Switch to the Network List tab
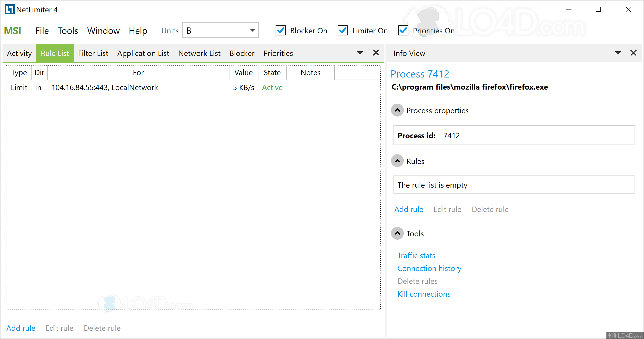This screenshot has width=644, height=339. [199, 53]
